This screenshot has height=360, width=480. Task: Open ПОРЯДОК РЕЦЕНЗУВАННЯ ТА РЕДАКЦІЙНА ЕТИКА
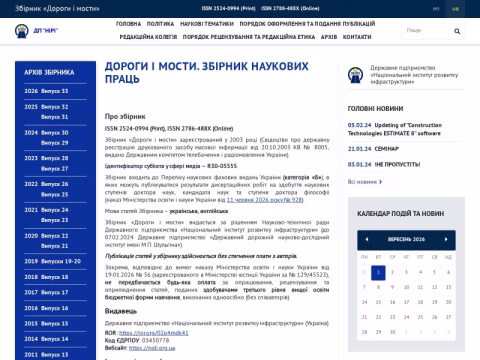click(x=249, y=37)
